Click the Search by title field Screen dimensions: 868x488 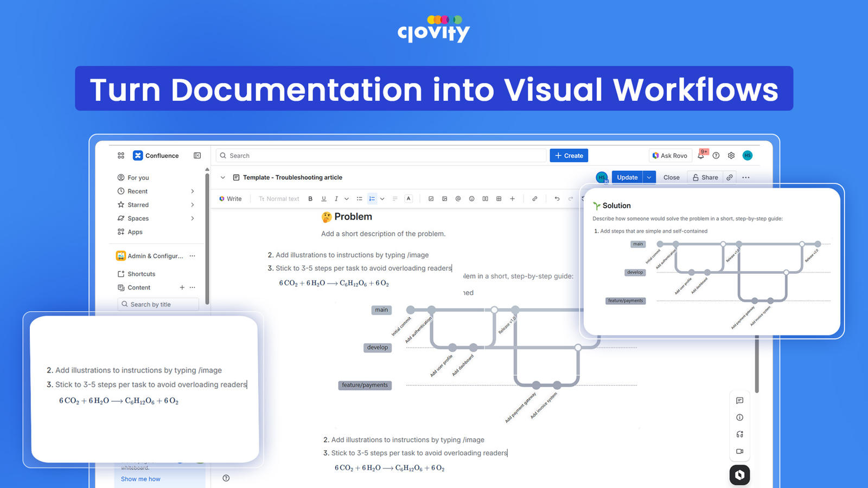158,305
